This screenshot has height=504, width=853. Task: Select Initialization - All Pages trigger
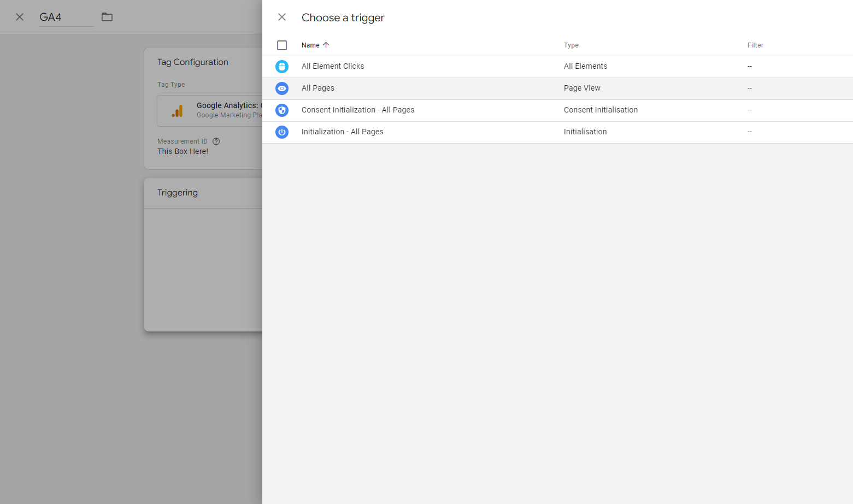coord(557,132)
